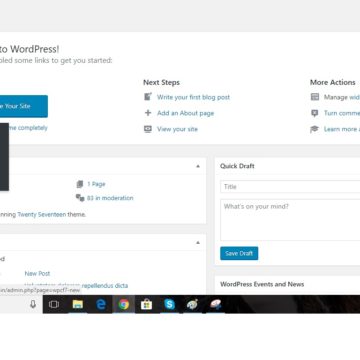Collapse the At a Glance panel
360x360 pixels.
[198, 166]
